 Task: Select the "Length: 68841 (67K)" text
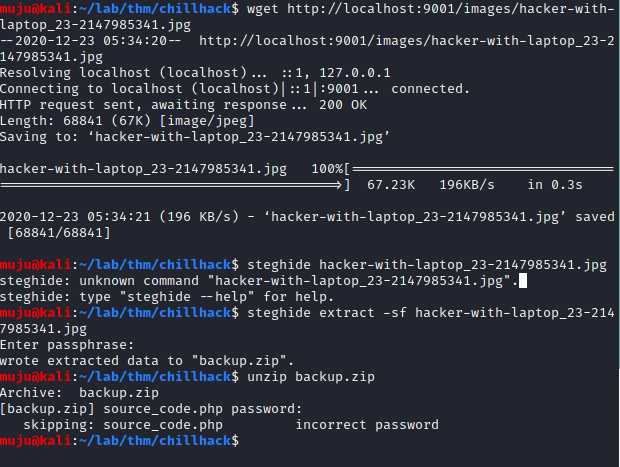76,121
